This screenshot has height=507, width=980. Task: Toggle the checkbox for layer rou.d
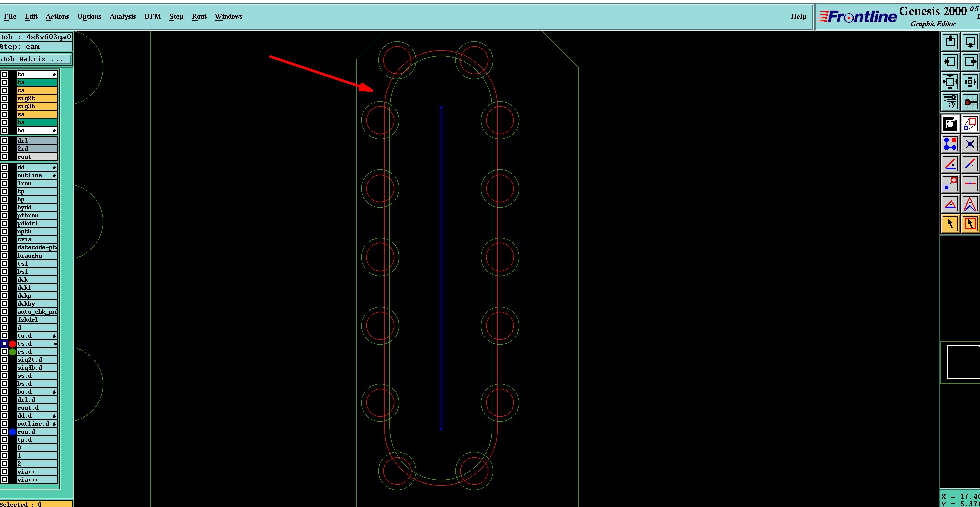[x=4, y=432]
